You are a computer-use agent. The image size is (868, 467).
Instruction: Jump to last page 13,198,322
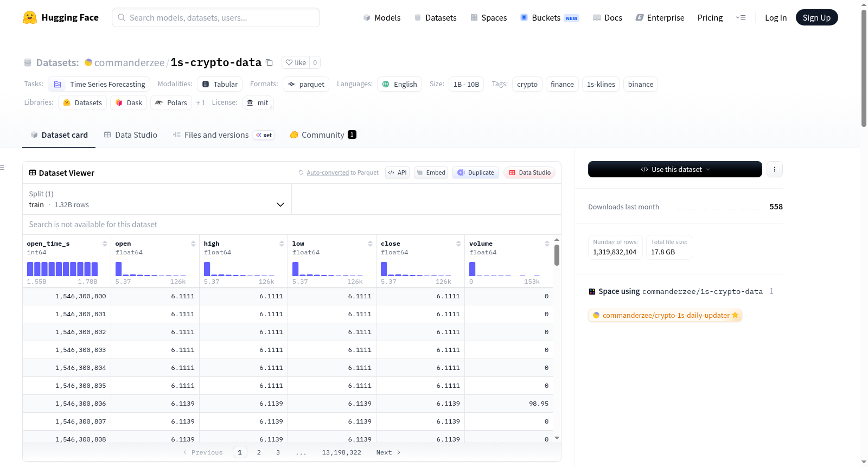[x=341, y=452]
